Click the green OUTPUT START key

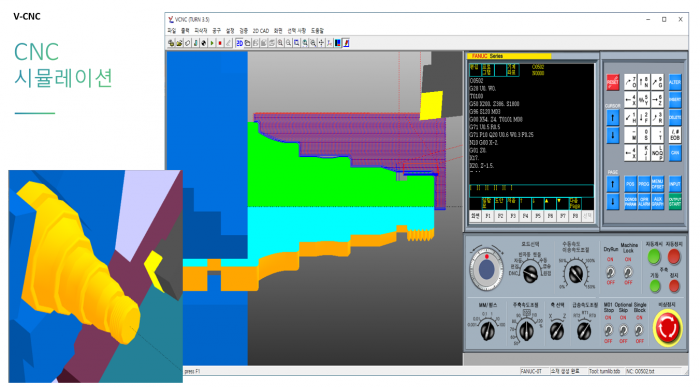tap(675, 202)
